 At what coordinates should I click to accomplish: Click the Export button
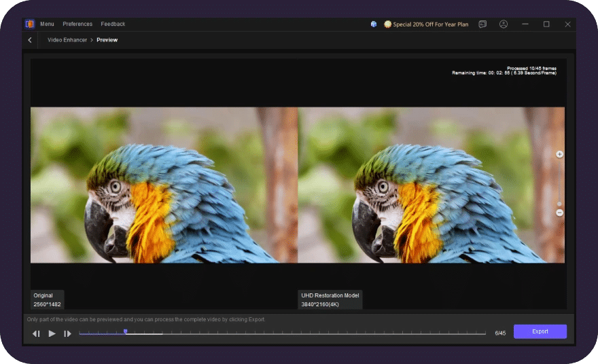pyautogui.click(x=540, y=331)
